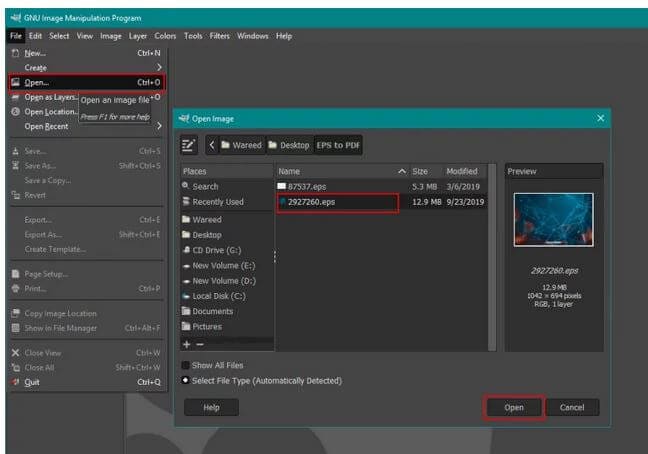Click the 2927260.eps file icon
648x454 pixels.
(x=283, y=202)
